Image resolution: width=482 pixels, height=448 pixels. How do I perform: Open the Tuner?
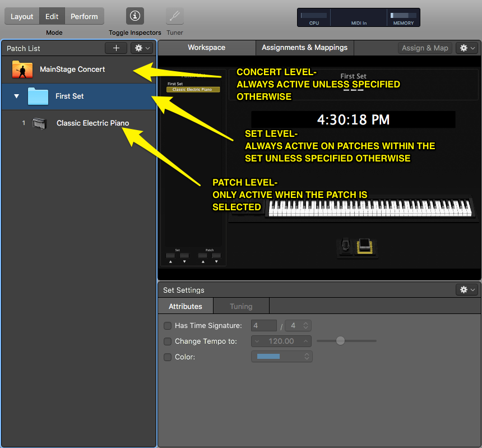[x=175, y=16]
